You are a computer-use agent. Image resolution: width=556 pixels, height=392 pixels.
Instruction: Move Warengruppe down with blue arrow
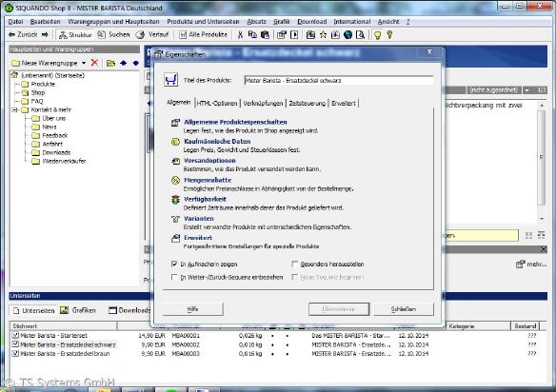(136, 63)
